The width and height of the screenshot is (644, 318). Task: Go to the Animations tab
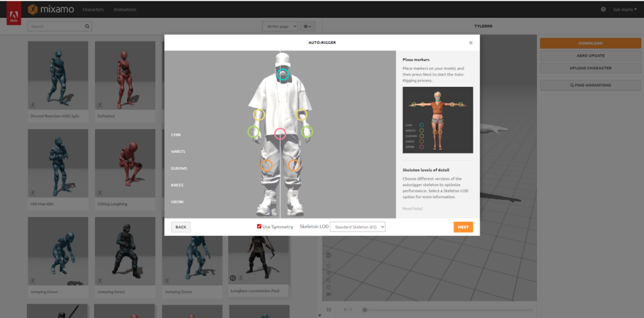125,9
